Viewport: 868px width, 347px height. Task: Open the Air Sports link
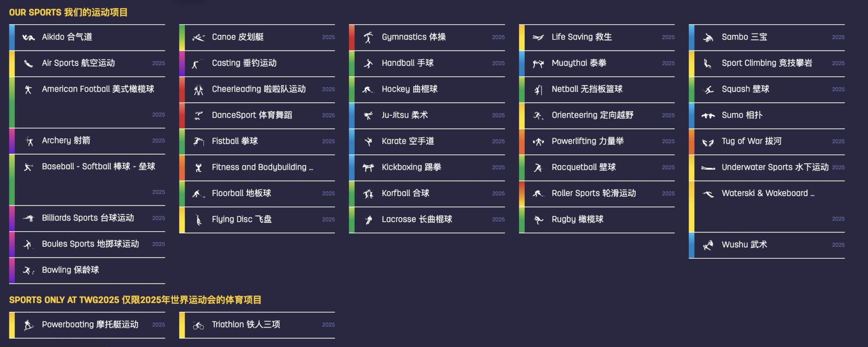click(87, 64)
